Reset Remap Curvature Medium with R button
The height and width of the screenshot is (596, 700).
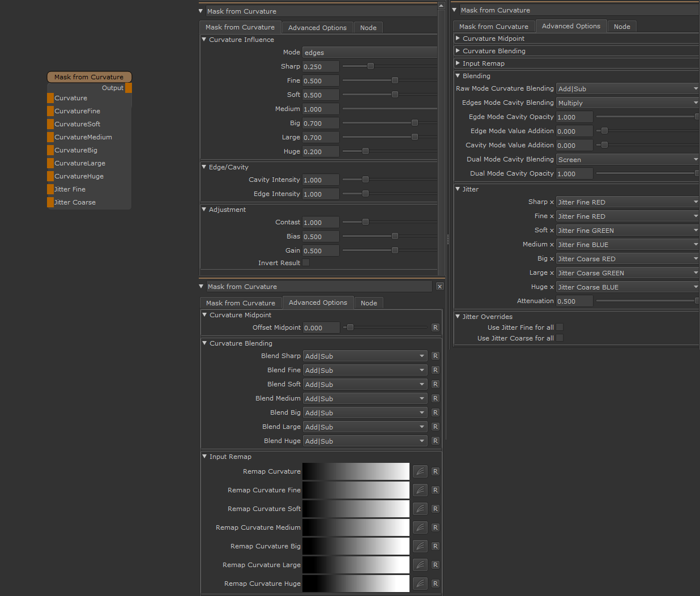(x=435, y=527)
